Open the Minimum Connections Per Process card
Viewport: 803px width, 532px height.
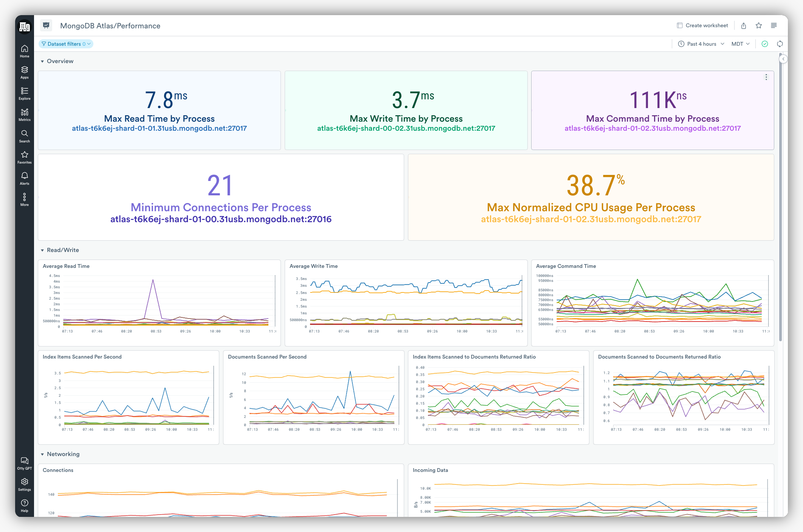[221, 197]
